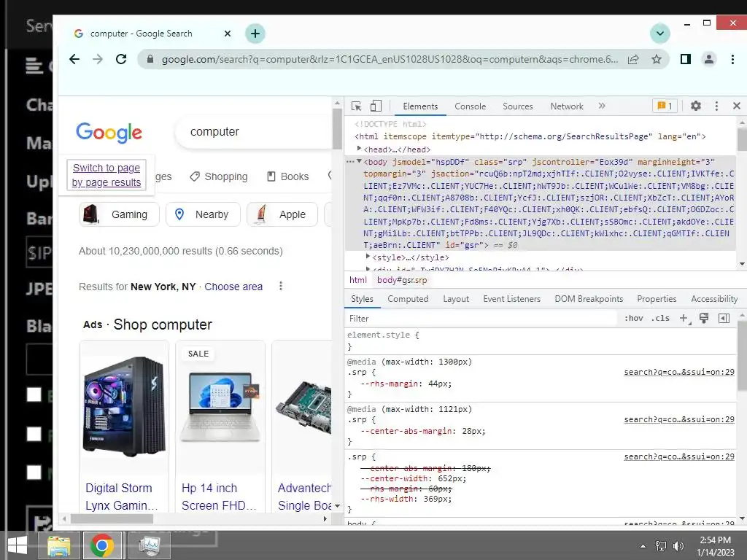Click the volume speaker icon in system tray
This screenshot has width=747, height=560.
(x=678, y=545)
